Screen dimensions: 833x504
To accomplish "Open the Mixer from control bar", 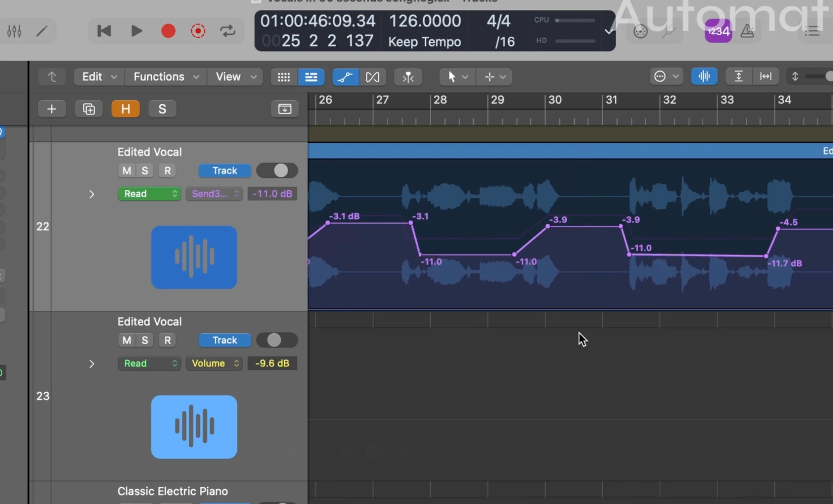I will pos(14,31).
